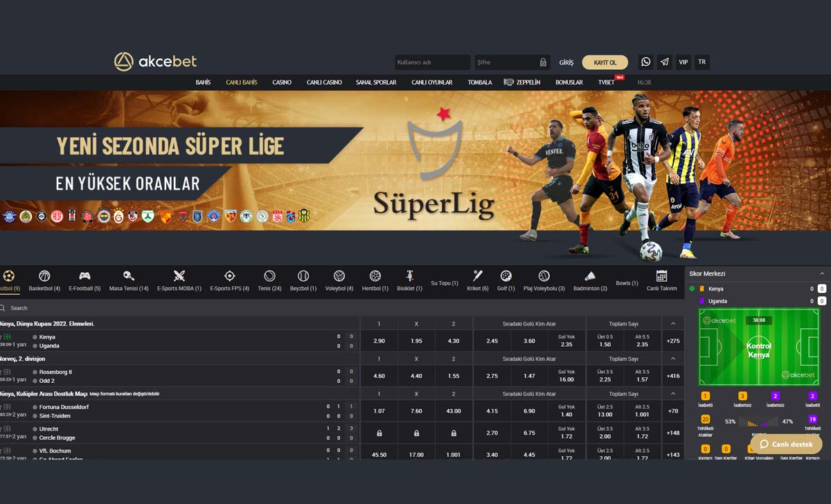Screen dimensions: 831x504
Task: Open WhatsApp contact icon in header
Action: pyautogui.click(x=646, y=62)
